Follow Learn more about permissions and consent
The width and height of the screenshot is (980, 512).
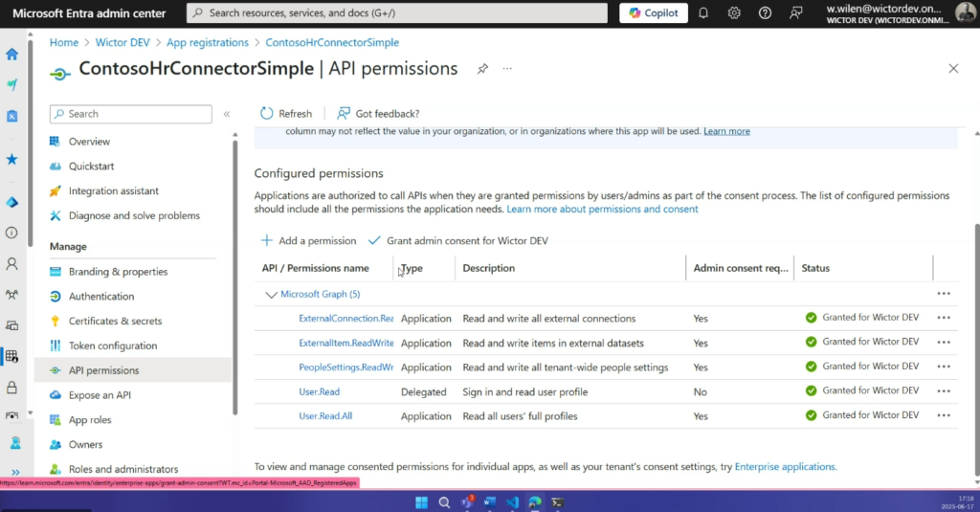click(x=603, y=209)
